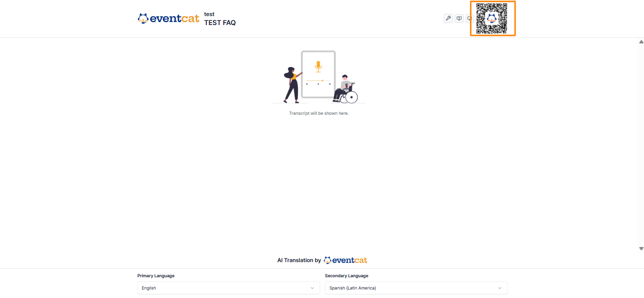Open the Primary Language dropdown showing English

pyautogui.click(x=229, y=288)
